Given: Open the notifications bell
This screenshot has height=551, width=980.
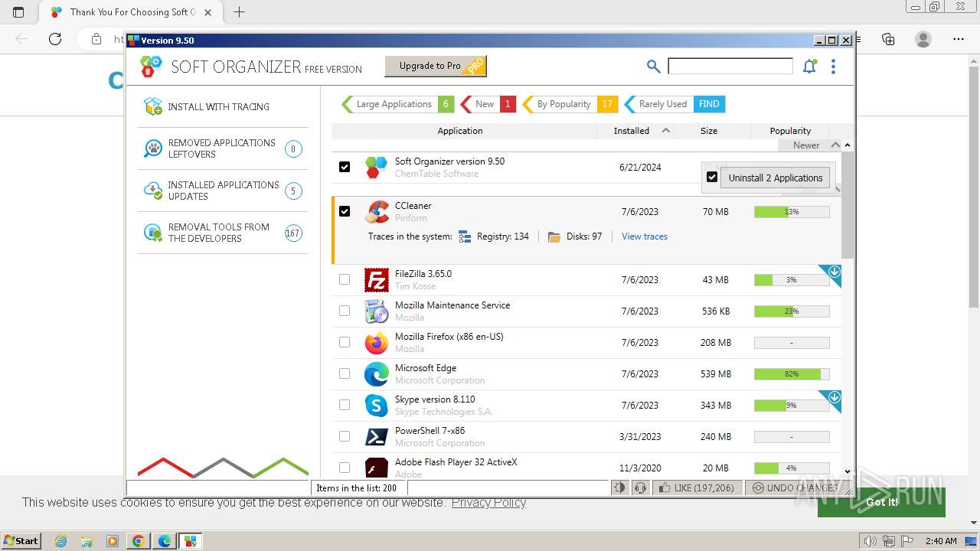Looking at the screenshot, I should [x=809, y=67].
